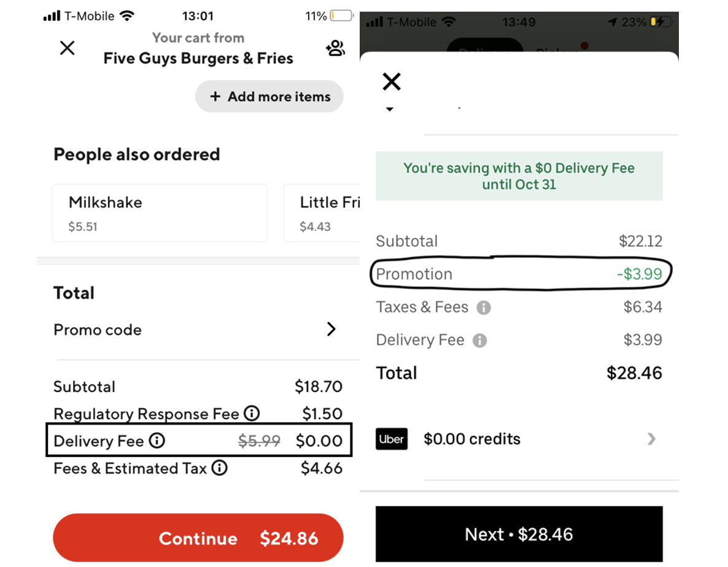728x567 pixels.
Task: Select the Little Fries suggestion card
Action: tap(322, 213)
